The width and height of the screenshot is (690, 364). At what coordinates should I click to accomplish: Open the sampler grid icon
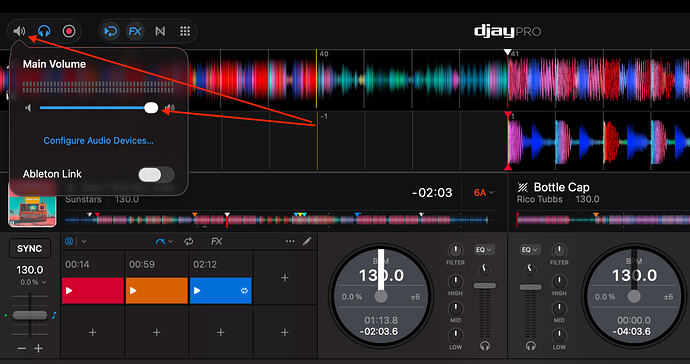point(185,31)
